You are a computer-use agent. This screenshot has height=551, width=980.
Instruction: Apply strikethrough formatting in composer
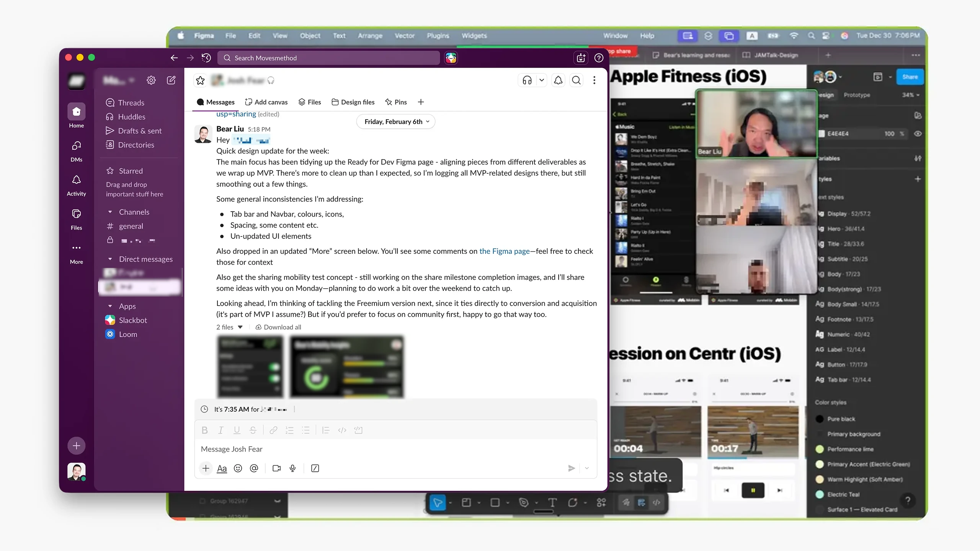(253, 430)
